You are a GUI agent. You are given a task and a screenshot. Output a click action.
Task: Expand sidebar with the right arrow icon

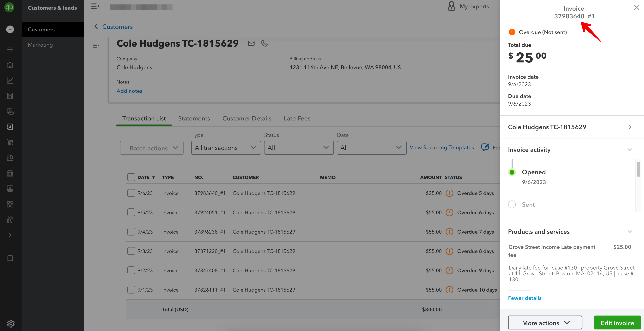(x=10, y=235)
